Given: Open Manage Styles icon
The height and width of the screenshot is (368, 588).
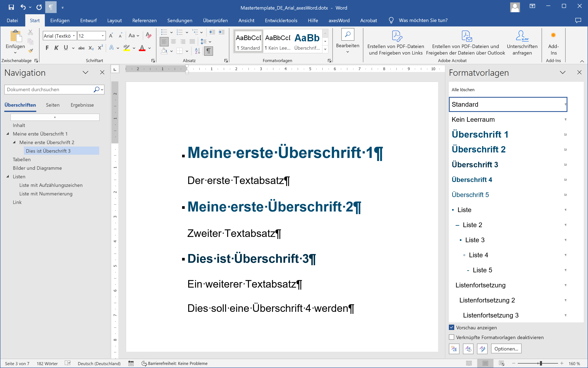Looking at the screenshot, I should point(482,349).
